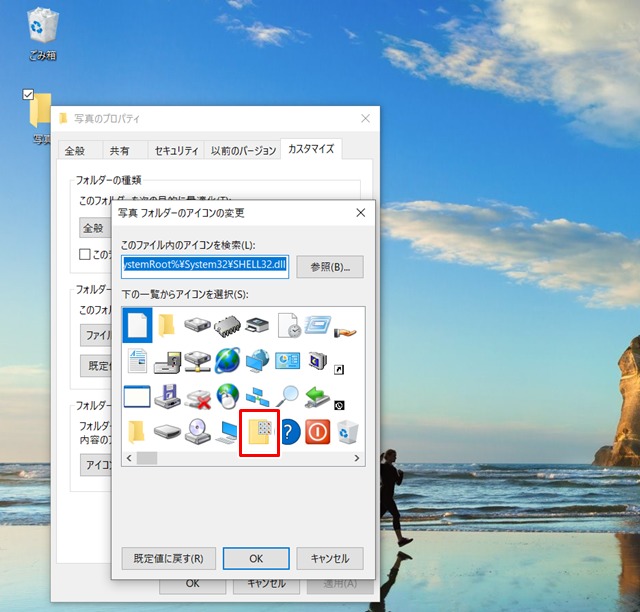Viewport: 640px width, 612px height.
Task: Toggle the desktop folder selection checkbox
Action: point(28,95)
